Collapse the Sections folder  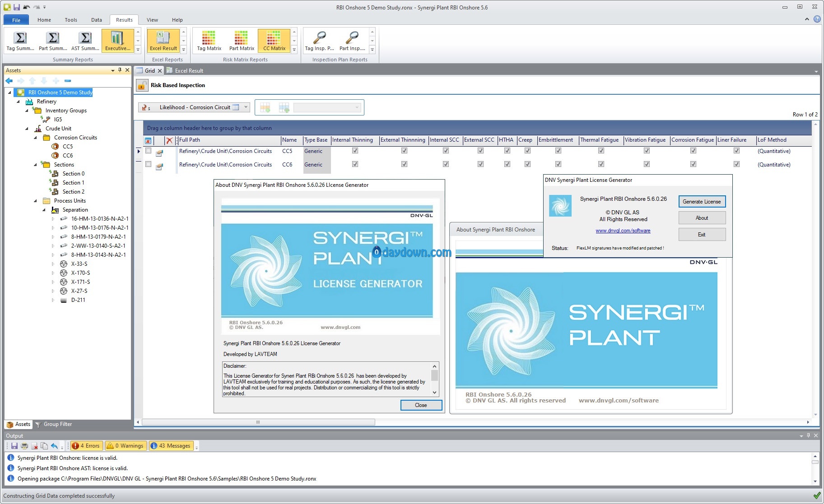(x=35, y=165)
